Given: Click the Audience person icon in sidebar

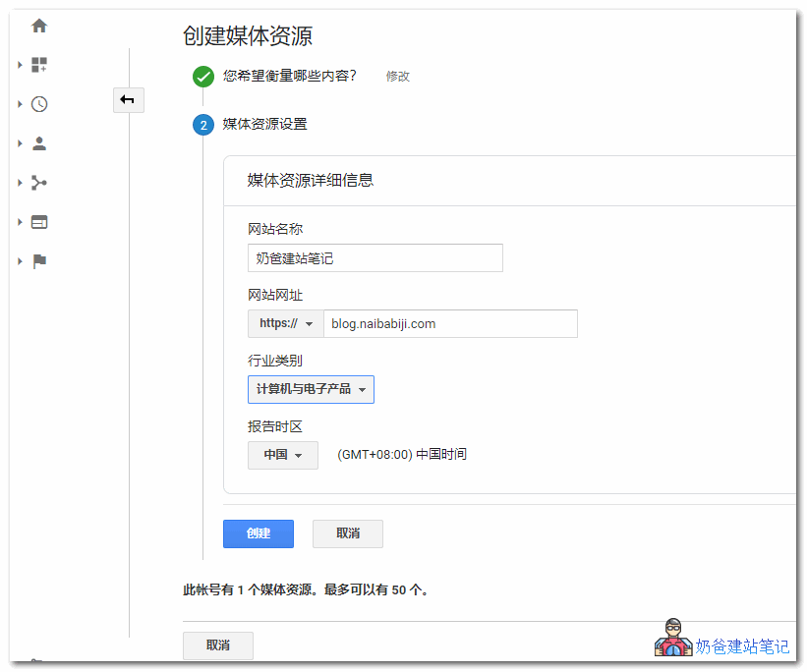Looking at the screenshot, I should pyautogui.click(x=39, y=143).
